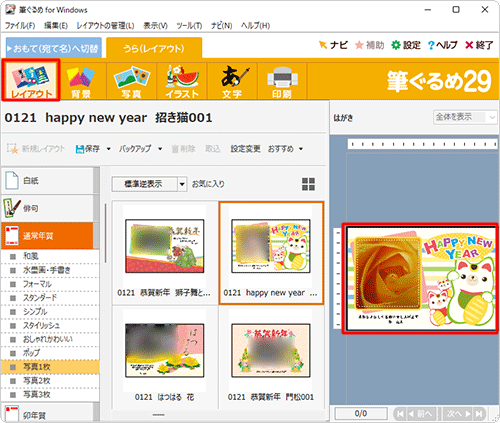Switch to grid thumbnail view icon
This screenshot has height=423, width=500.
[308, 184]
